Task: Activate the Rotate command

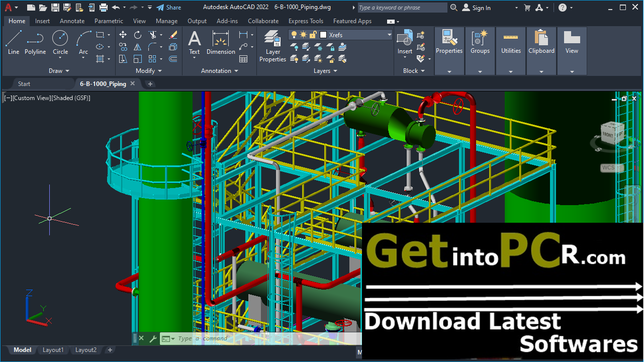Action: click(x=138, y=35)
